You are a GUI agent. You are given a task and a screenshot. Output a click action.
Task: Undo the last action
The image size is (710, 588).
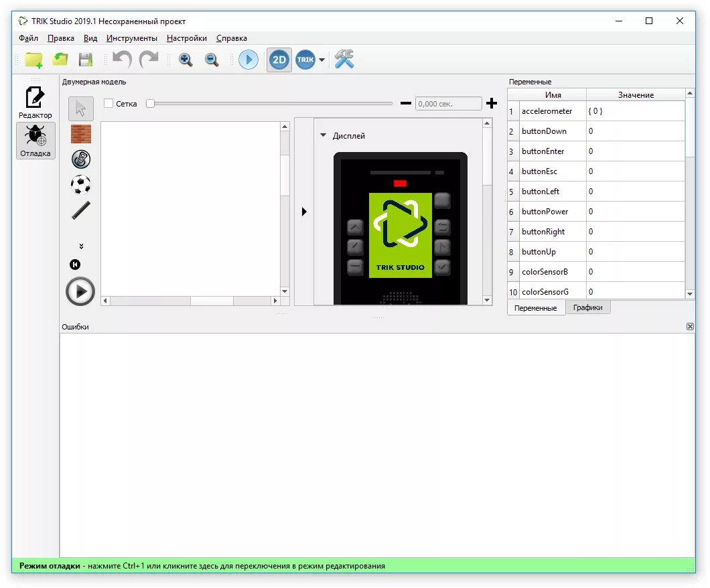(x=122, y=60)
